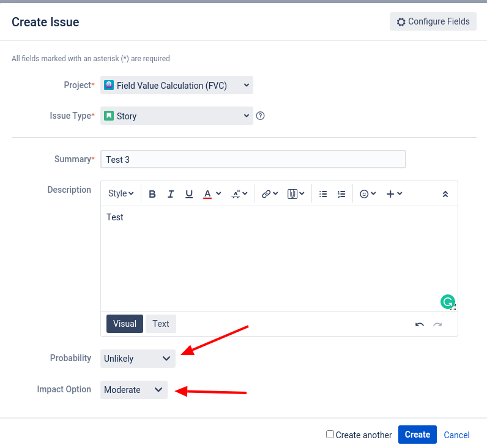This screenshot has width=487, height=448.
Task: Open the Probability dropdown set to Unlikely
Action: (x=138, y=359)
